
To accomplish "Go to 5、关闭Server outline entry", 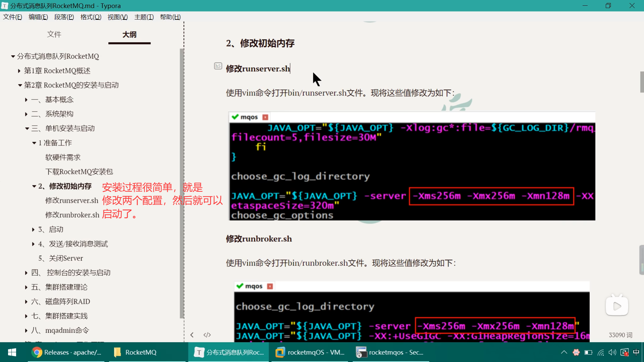I will click(x=60, y=258).
